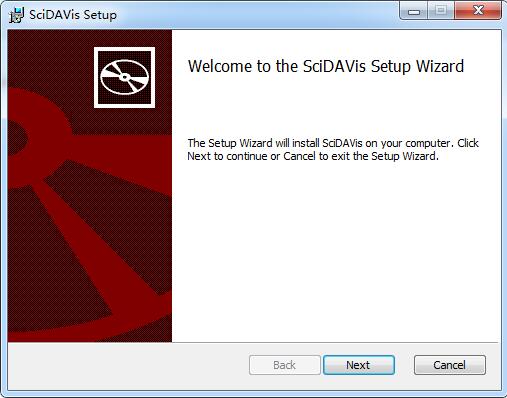Click the empty title bar region
Image resolution: width=507 pixels, height=398 pixels.
coord(257,15)
